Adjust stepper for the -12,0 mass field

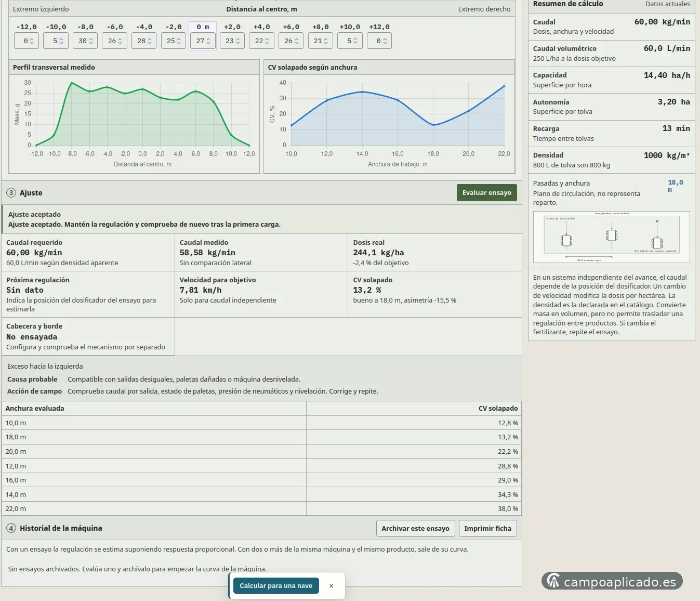[x=32, y=41]
